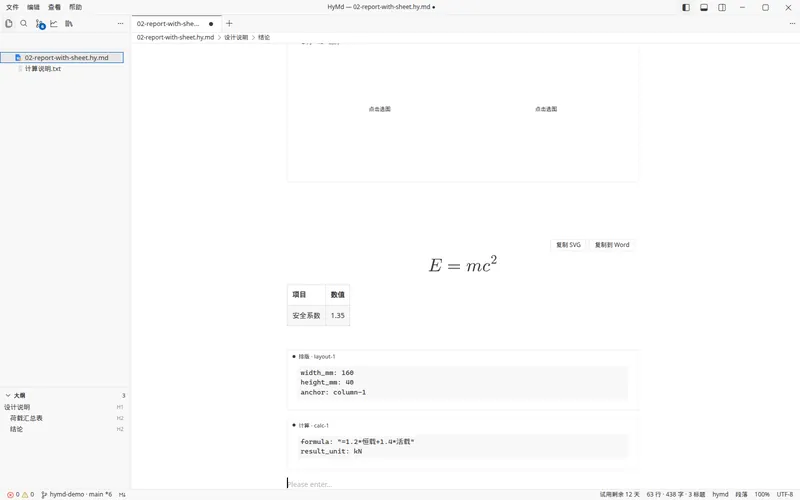
Task: Click hymd language mode in status bar
Action: point(720,494)
